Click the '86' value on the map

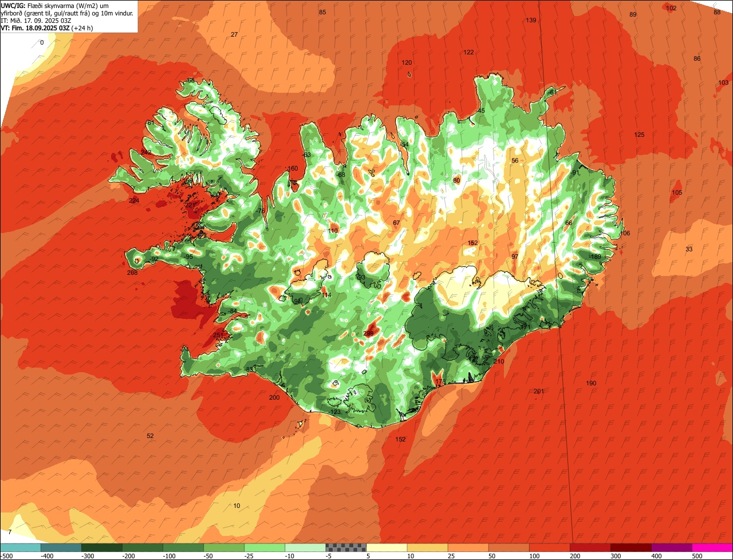click(697, 58)
